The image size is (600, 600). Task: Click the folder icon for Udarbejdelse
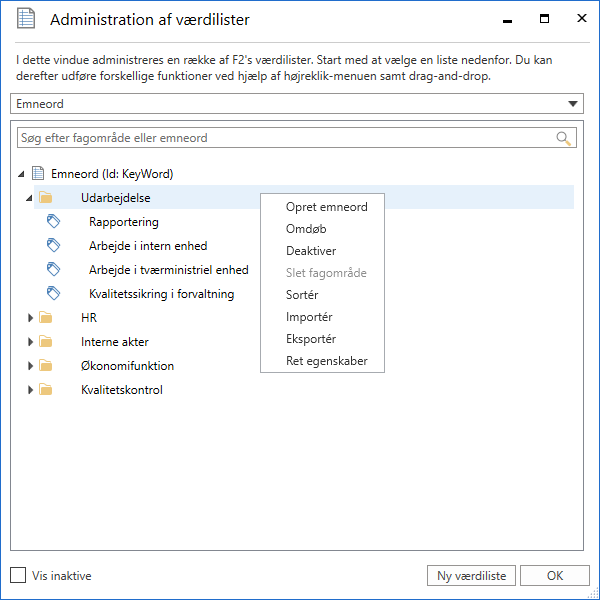[x=46, y=198]
